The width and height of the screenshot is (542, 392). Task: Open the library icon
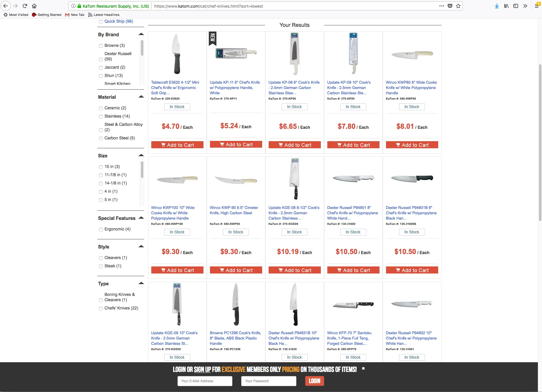[506, 6]
